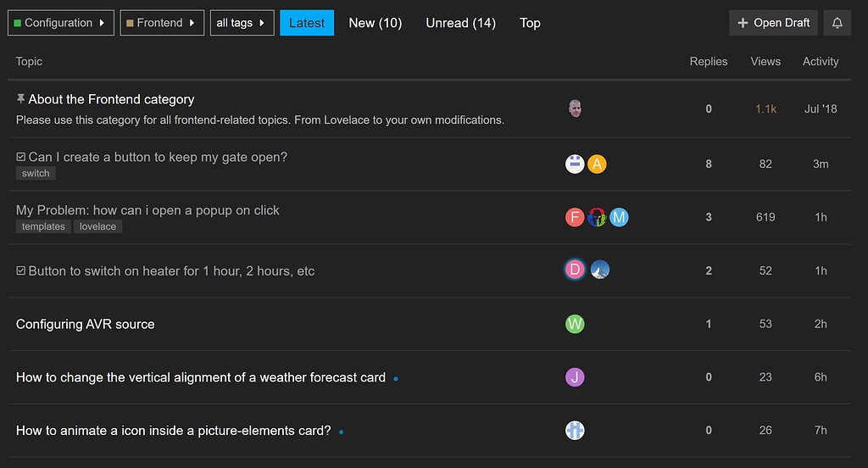Click the Frontend category description text

(x=260, y=120)
